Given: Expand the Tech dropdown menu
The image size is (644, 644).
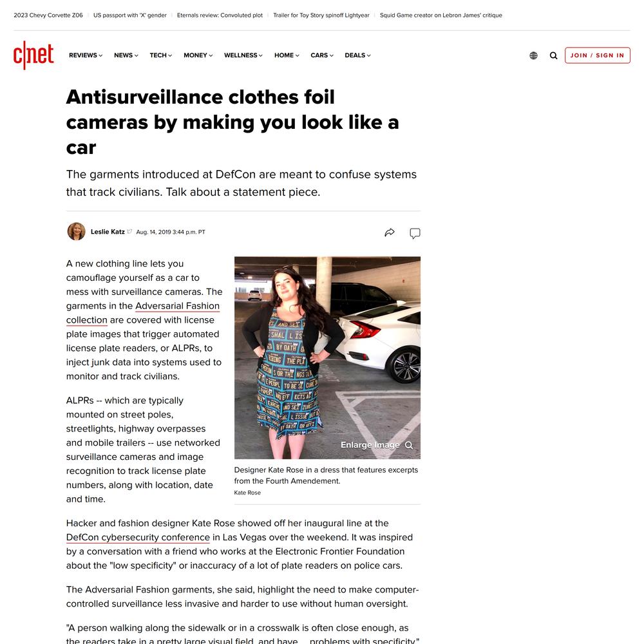Looking at the screenshot, I should click(x=160, y=55).
